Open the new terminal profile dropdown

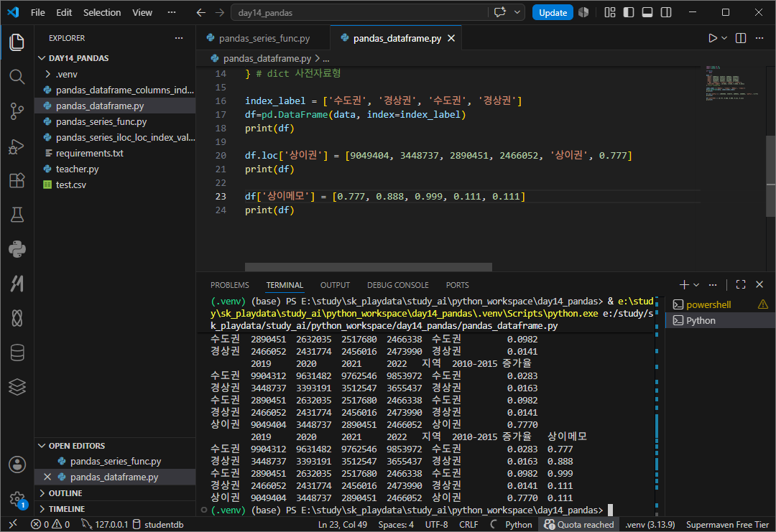[696, 284]
